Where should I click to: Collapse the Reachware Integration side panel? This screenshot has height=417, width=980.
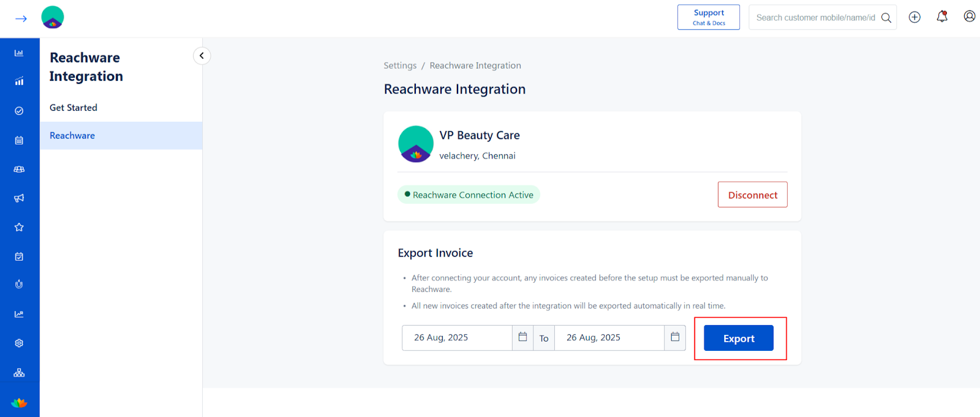(x=202, y=56)
